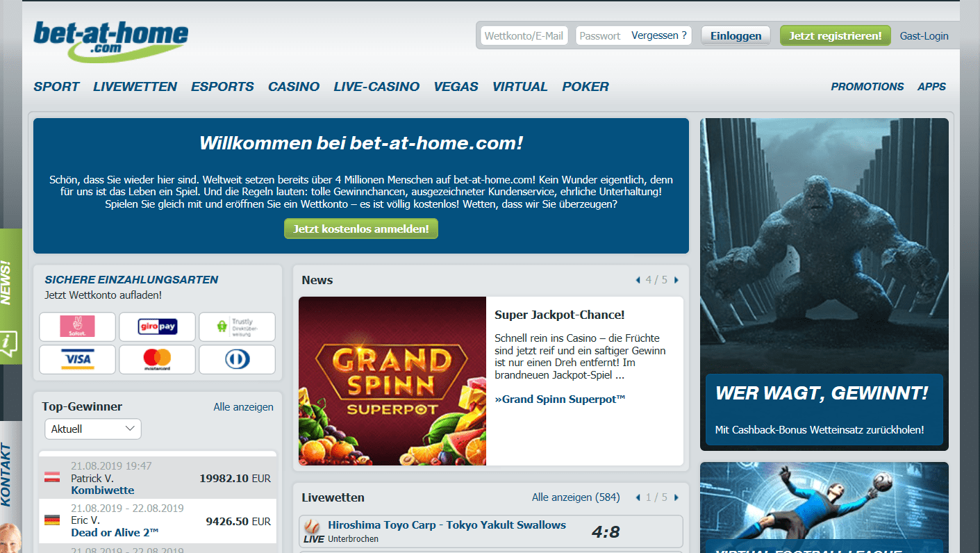This screenshot has width=980, height=553.
Task: Open the chat info icon on side tab
Action: tap(9, 345)
